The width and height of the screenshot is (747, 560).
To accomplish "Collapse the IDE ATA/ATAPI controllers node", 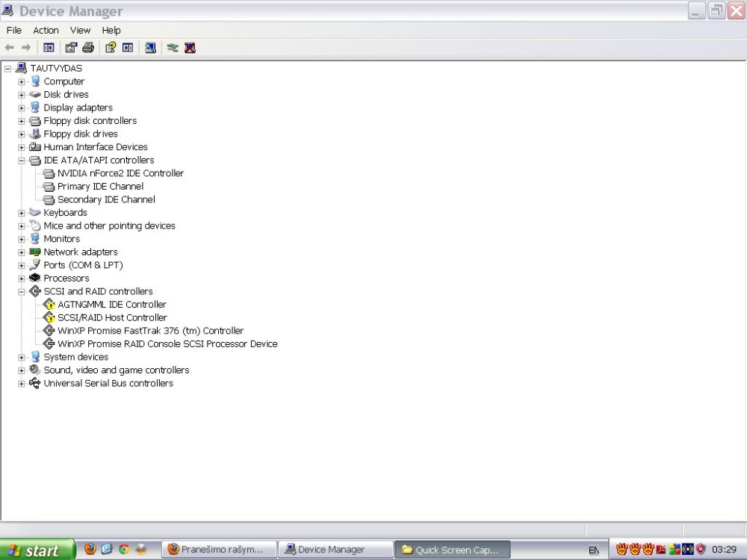I will [x=22, y=161].
